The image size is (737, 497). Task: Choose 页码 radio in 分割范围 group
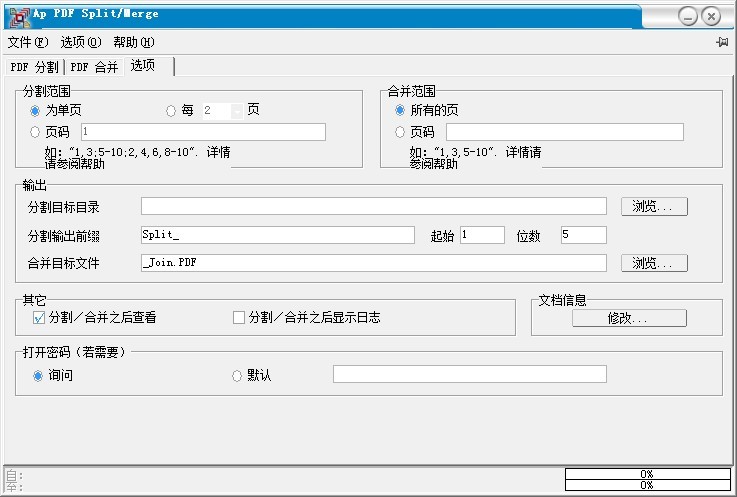pyautogui.click(x=36, y=132)
